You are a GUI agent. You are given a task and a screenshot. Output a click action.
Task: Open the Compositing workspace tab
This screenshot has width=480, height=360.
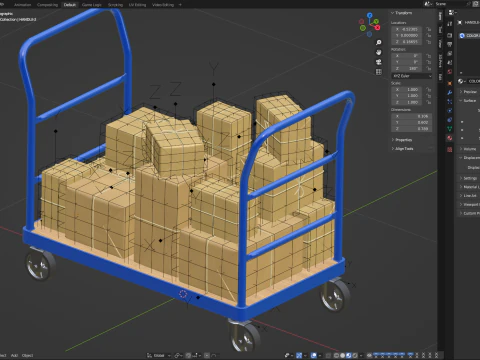[x=47, y=5]
